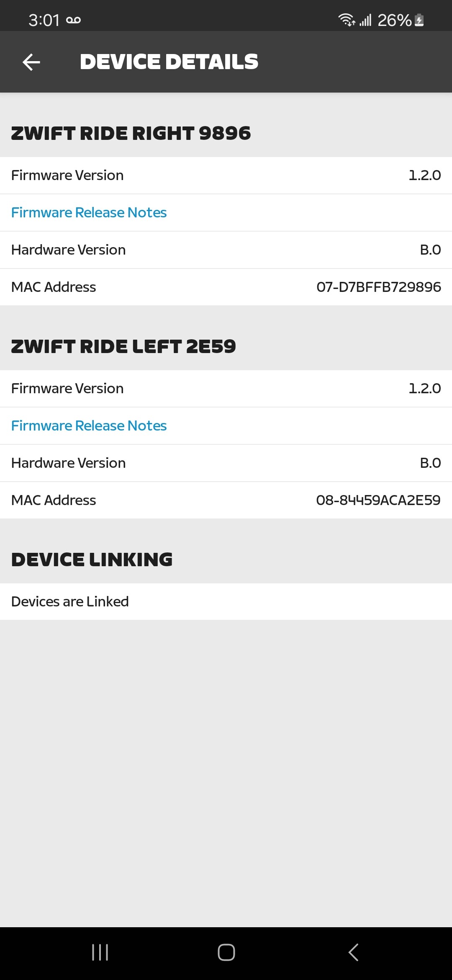Select Ride Right firmware version 1.2.0 row
The width and height of the screenshot is (452, 980).
click(x=226, y=175)
